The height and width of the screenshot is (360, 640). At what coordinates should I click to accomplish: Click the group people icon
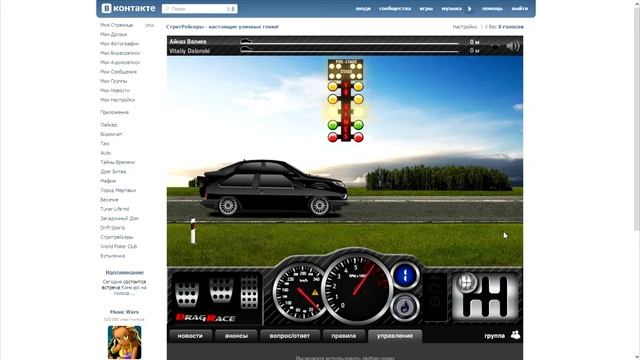coord(515,335)
